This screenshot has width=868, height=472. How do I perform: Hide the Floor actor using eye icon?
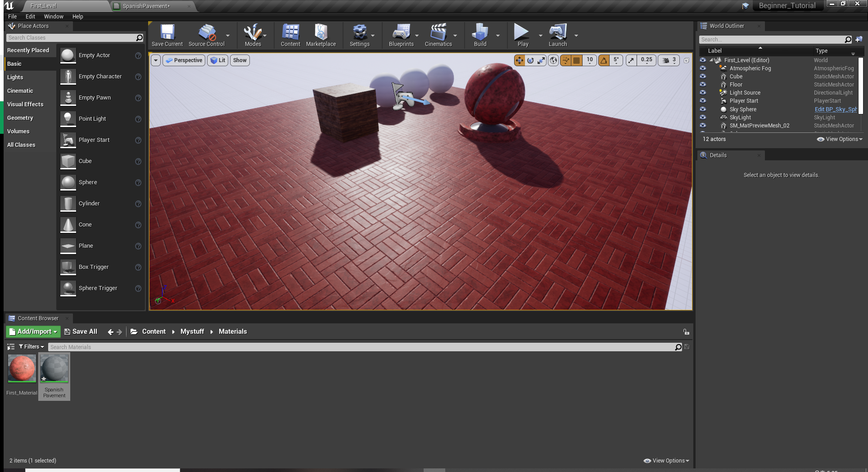pyautogui.click(x=703, y=84)
